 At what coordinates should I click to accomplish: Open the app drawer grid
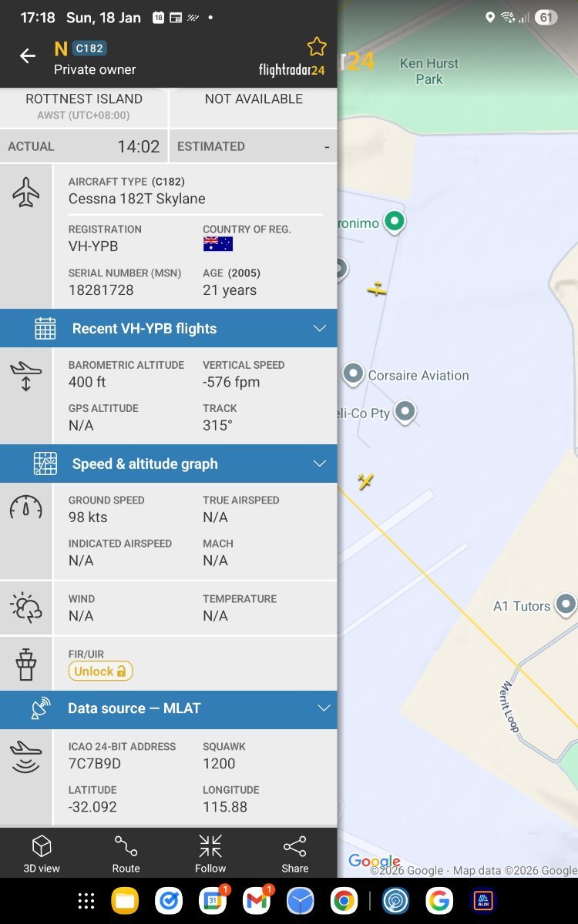(86, 900)
